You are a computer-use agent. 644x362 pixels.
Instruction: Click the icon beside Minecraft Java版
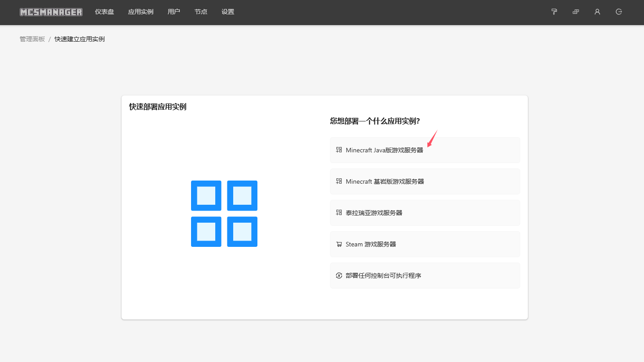click(339, 150)
